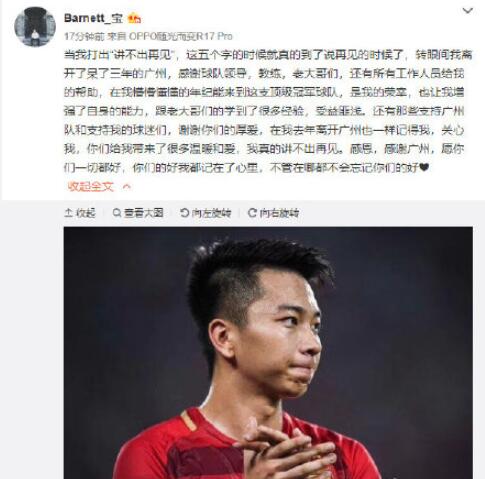
Task: Click the black heart emoji ending the post
Action: coord(424,167)
